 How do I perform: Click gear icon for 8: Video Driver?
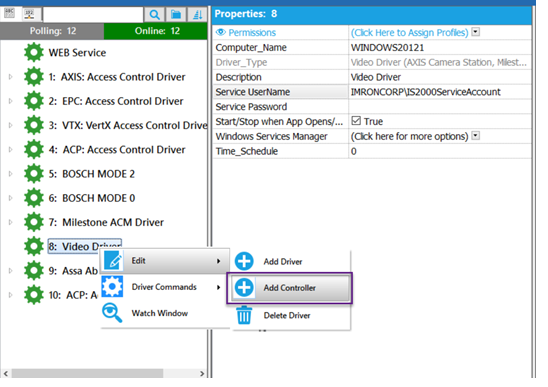(34, 246)
